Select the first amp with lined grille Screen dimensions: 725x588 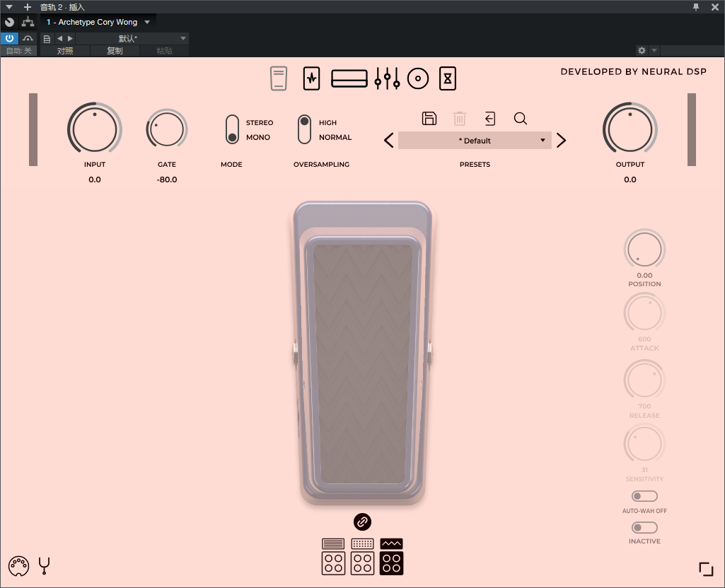[x=333, y=557]
